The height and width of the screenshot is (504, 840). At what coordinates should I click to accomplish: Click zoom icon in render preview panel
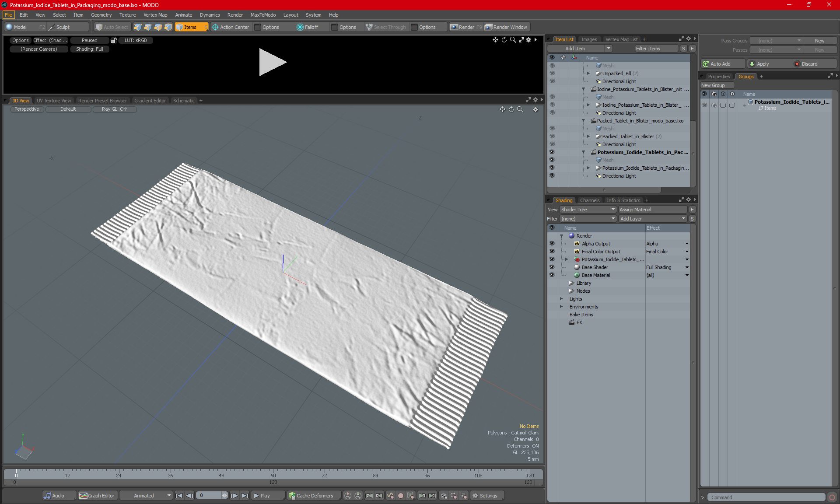[513, 40]
